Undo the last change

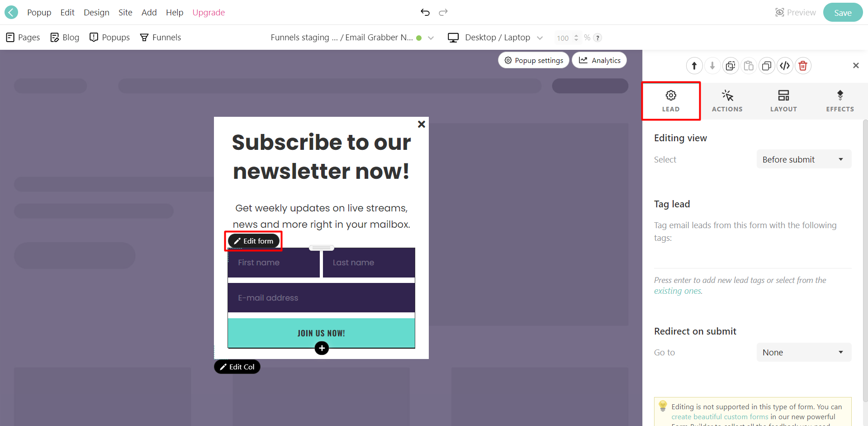[x=425, y=12]
